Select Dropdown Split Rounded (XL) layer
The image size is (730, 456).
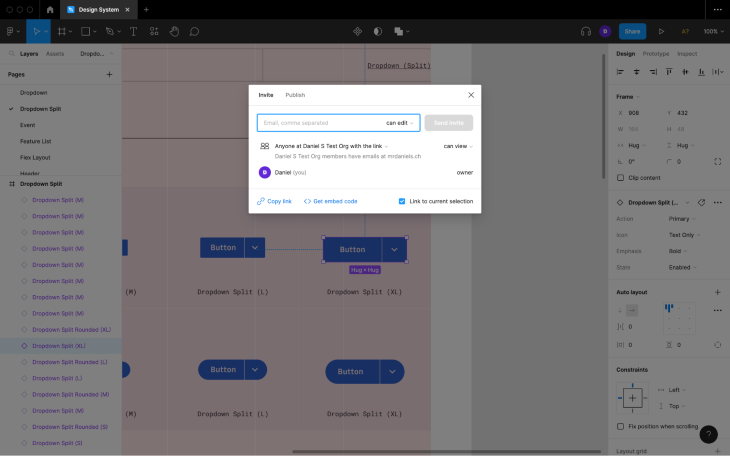coord(71,330)
